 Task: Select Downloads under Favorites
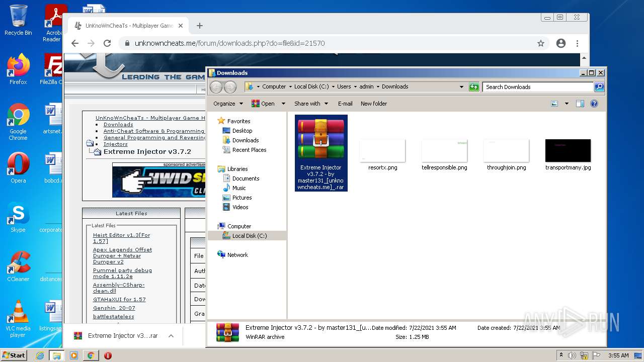point(246,140)
